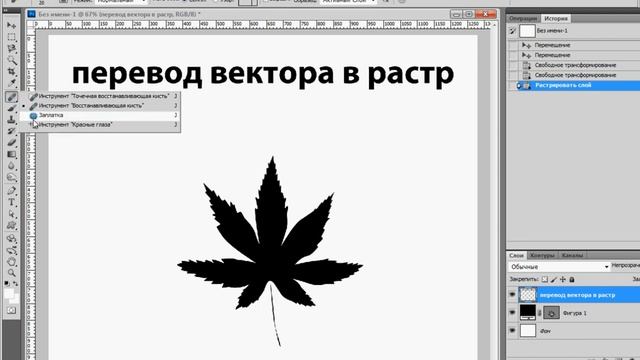
Task: Select the Gradient tool
Action: [11, 154]
